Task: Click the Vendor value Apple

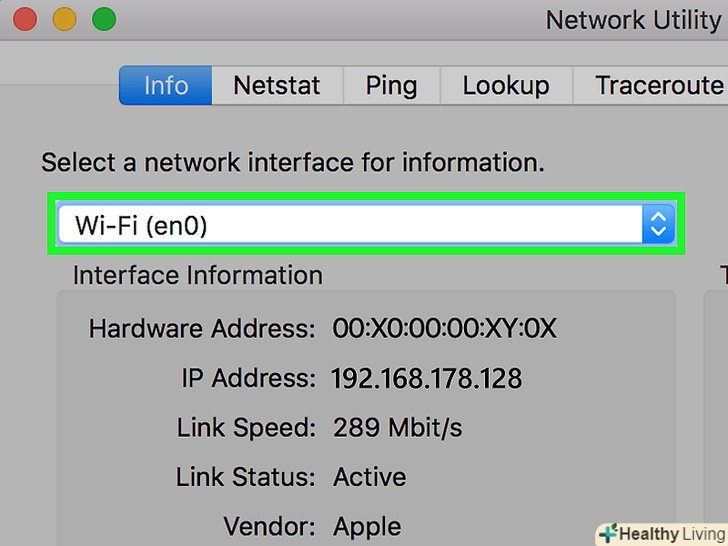Action: 367,526
